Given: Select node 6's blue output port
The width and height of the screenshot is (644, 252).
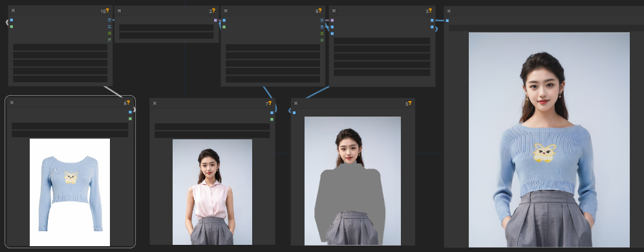Looking at the screenshot, I should (130, 112).
